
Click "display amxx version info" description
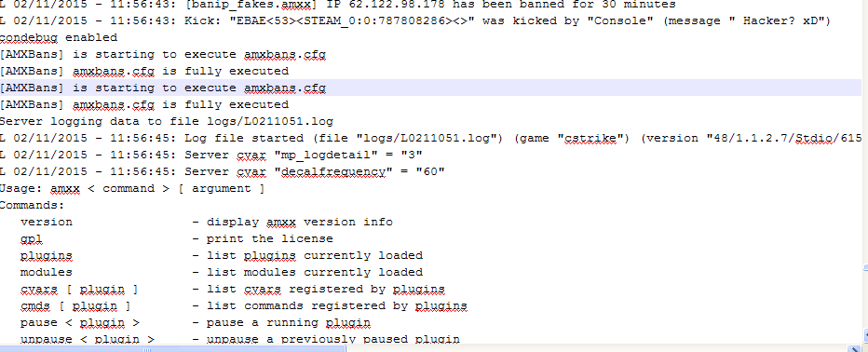[300, 222]
